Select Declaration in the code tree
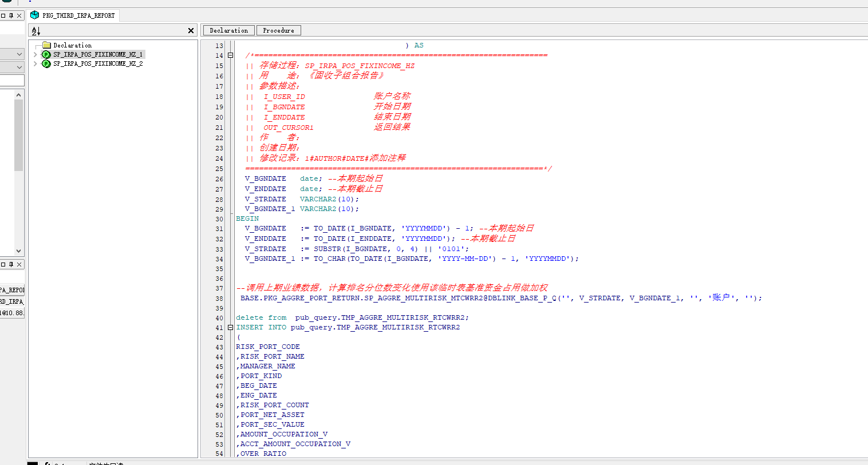 [x=72, y=45]
